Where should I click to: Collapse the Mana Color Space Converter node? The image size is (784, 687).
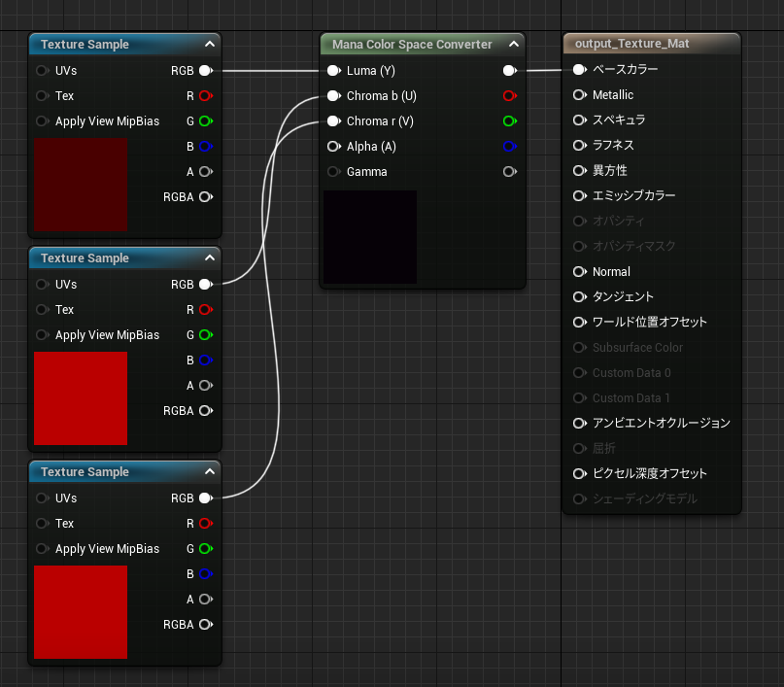point(514,44)
